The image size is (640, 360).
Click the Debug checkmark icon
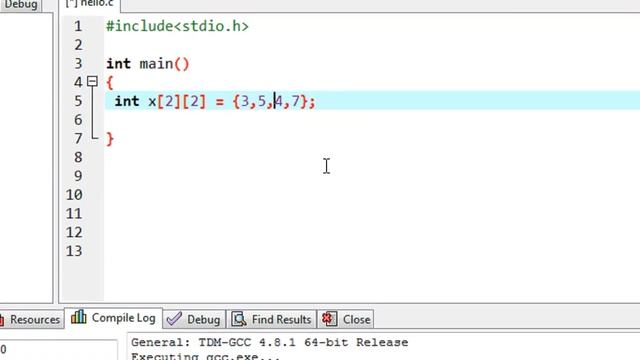[174, 319]
